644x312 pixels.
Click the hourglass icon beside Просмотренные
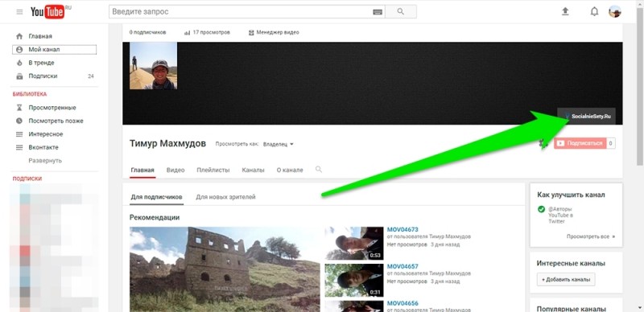tap(19, 108)
